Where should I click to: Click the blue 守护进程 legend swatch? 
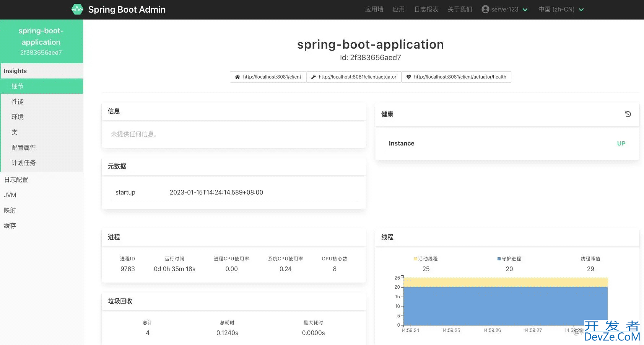coord(499,259)
